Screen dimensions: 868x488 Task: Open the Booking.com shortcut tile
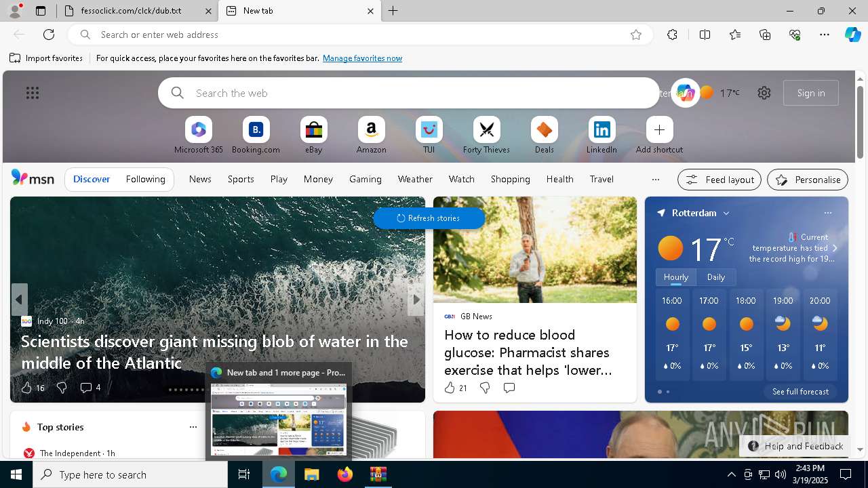coord(256,136)
